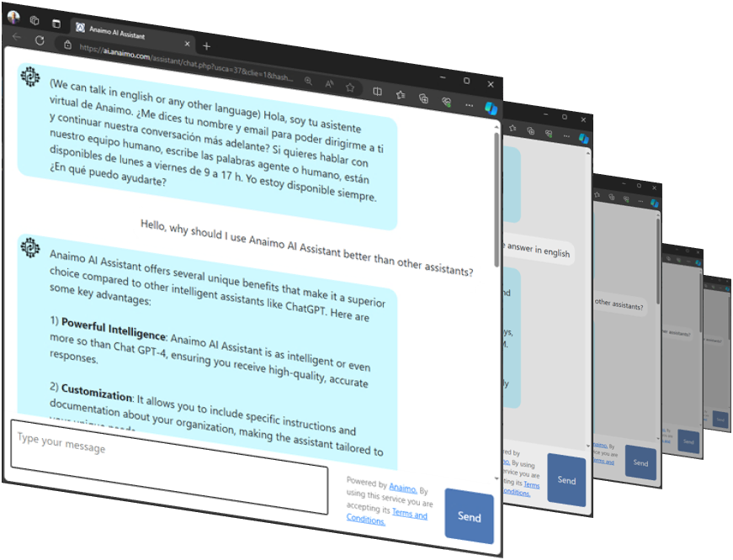733x560 pixels.
Task: Click the Type your message input field
Action: [168, 468]
